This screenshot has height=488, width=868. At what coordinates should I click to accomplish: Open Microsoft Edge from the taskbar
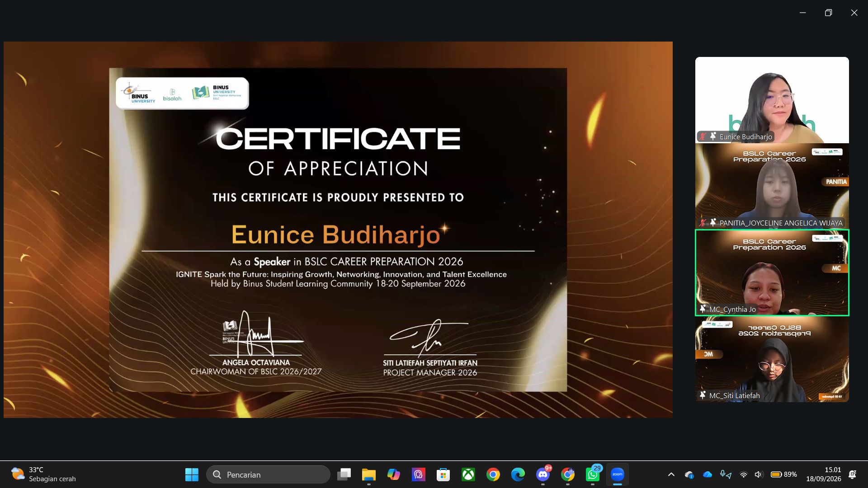click(518, 474)
